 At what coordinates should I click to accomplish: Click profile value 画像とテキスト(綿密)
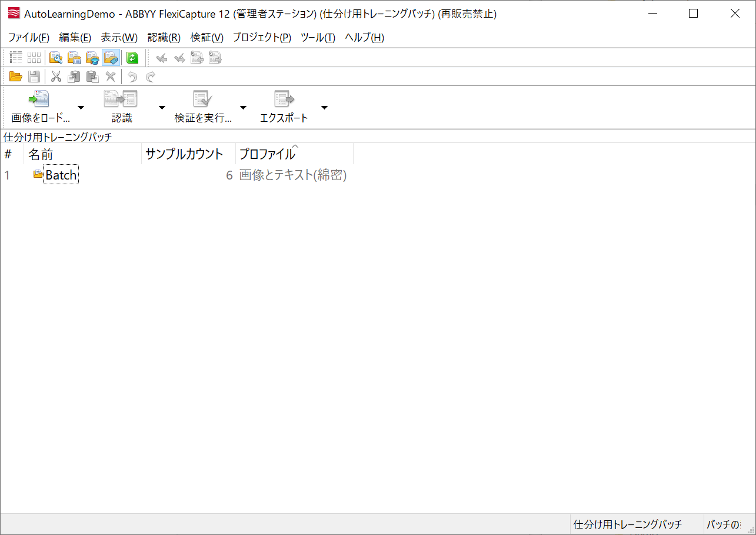(x=293, y=175)
